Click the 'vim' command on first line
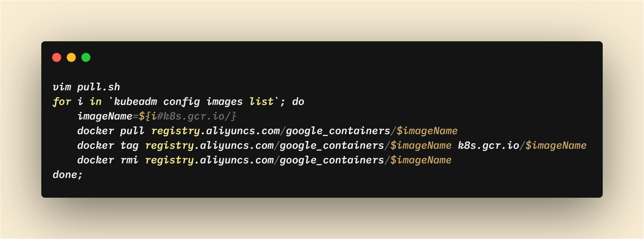Screen dimensions: 644x239 (62, 87)
